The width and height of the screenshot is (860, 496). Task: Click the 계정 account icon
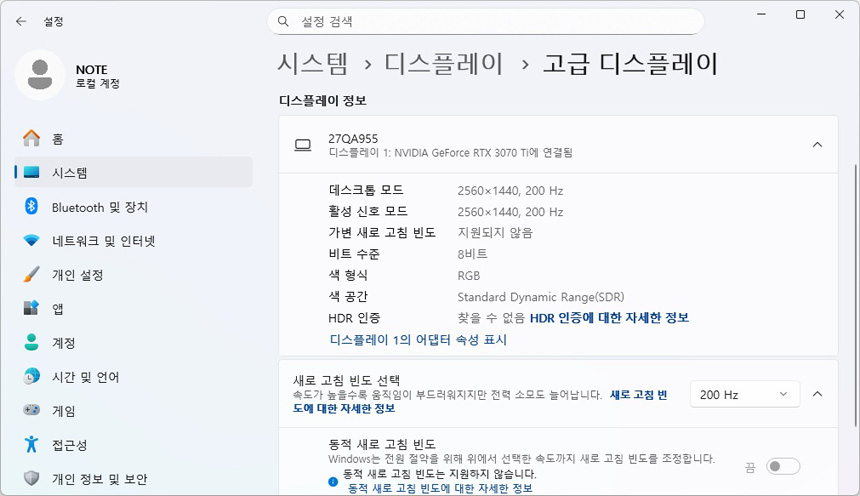point(32,343)
